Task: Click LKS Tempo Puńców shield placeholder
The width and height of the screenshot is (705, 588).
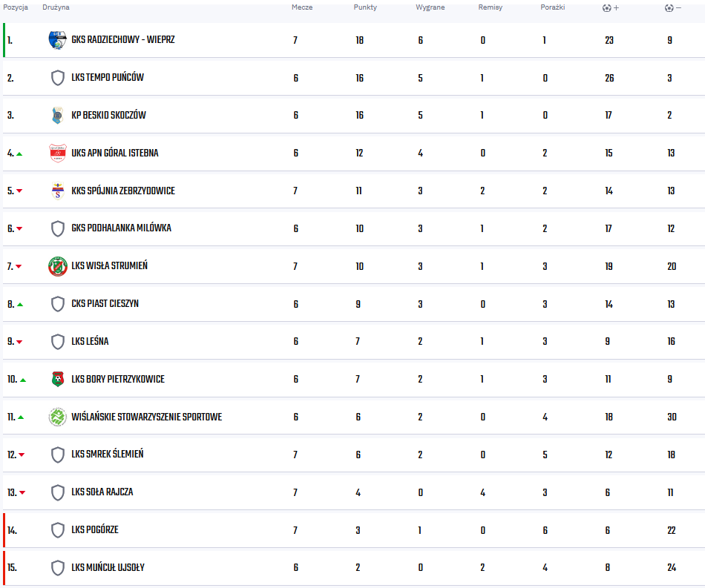Action: [x=58, y=78]
